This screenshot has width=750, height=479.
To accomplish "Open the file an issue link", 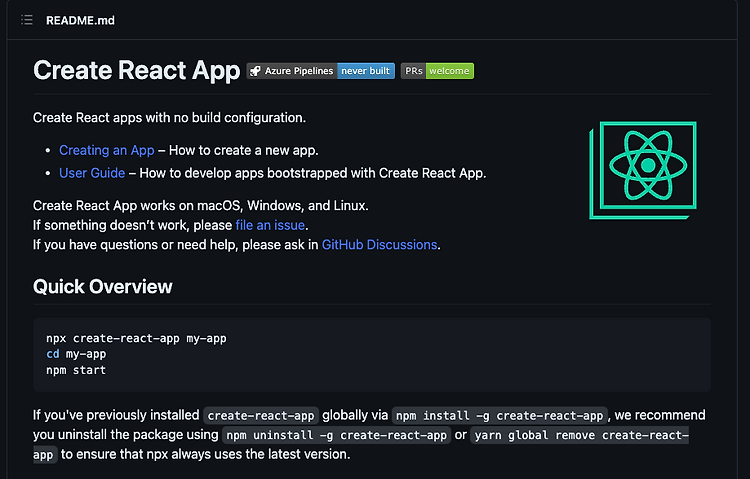I will pos(270,225).
